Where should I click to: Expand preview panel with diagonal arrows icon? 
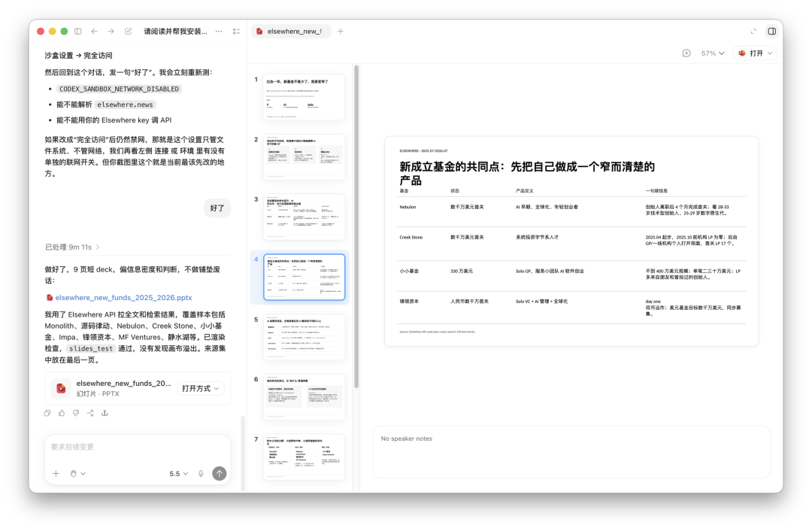click(x=753, y=32)
